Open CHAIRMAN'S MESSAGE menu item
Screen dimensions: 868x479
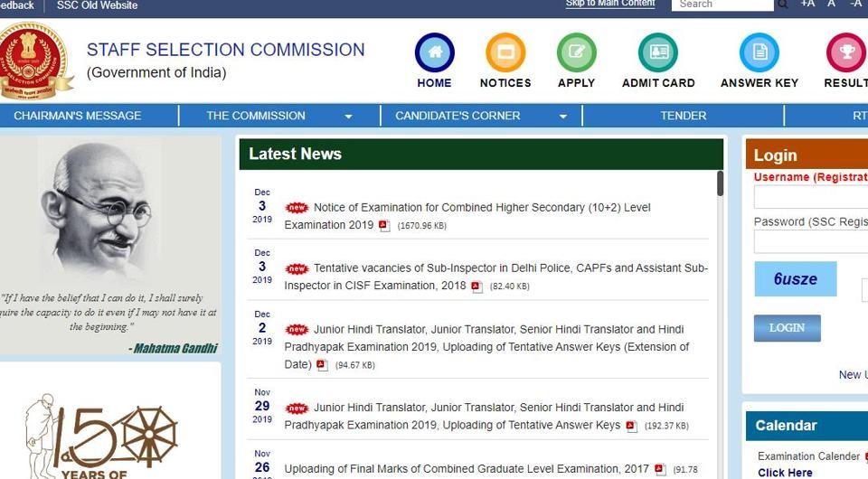tap(78, 116)
